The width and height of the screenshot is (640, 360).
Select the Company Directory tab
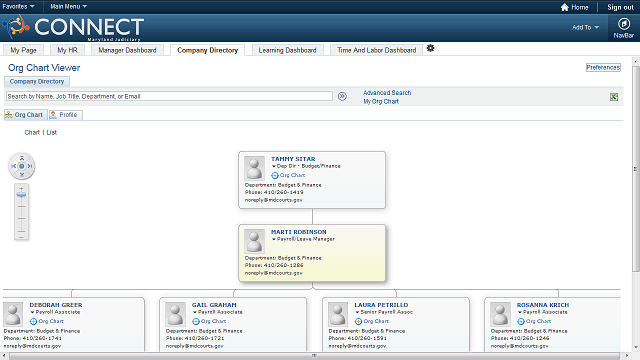(207, 50)
